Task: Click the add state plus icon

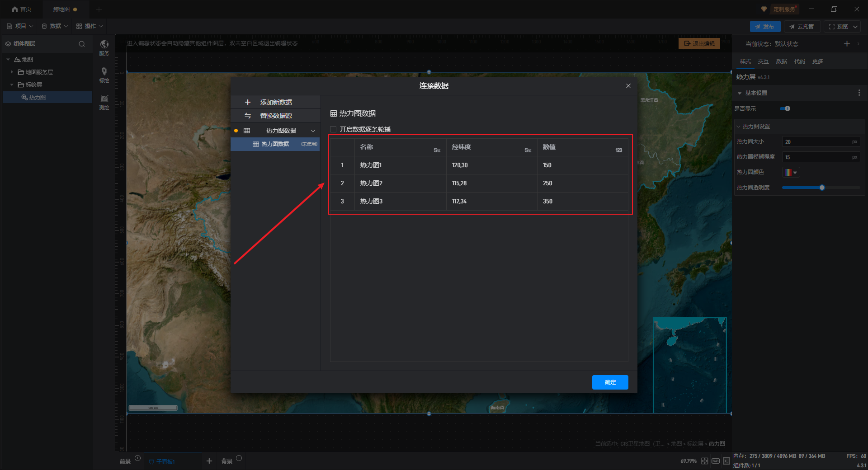Action: coord(847,44)
